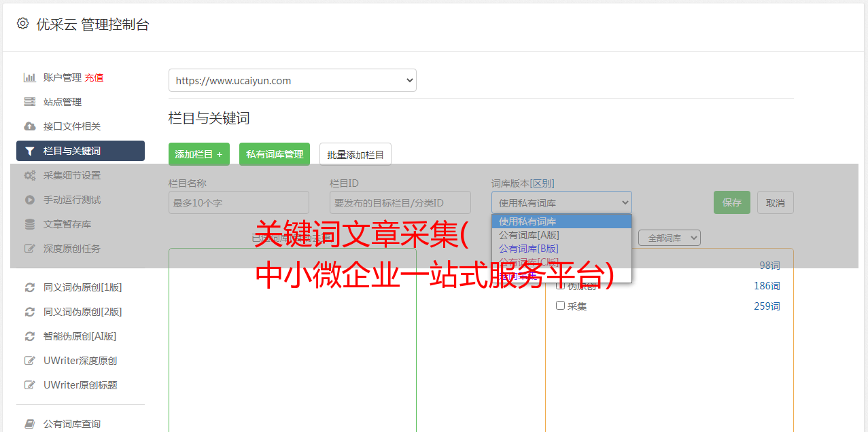Click the 186词 count
This screenshot has width=868, height=432.
point(767,286)
